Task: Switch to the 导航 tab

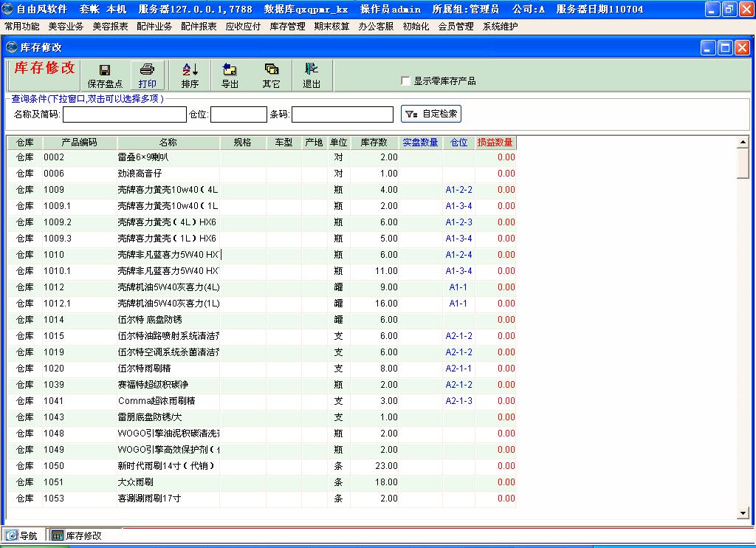Action: click(x=21, y=535)
